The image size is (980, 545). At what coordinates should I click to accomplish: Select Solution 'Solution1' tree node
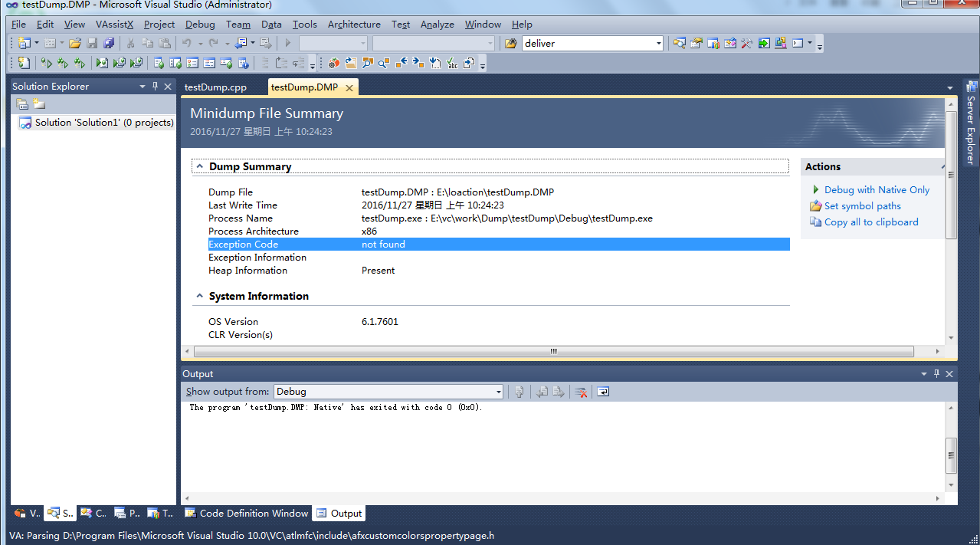coord(97,123)
